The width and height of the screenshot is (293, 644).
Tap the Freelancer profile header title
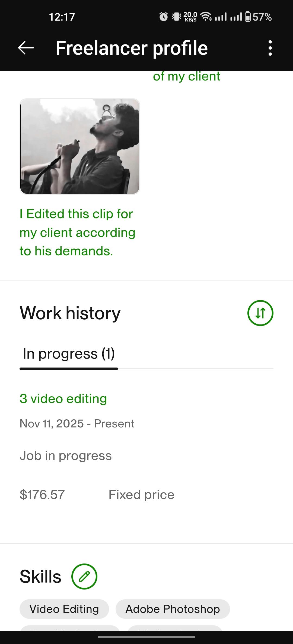tap(132, 48)
